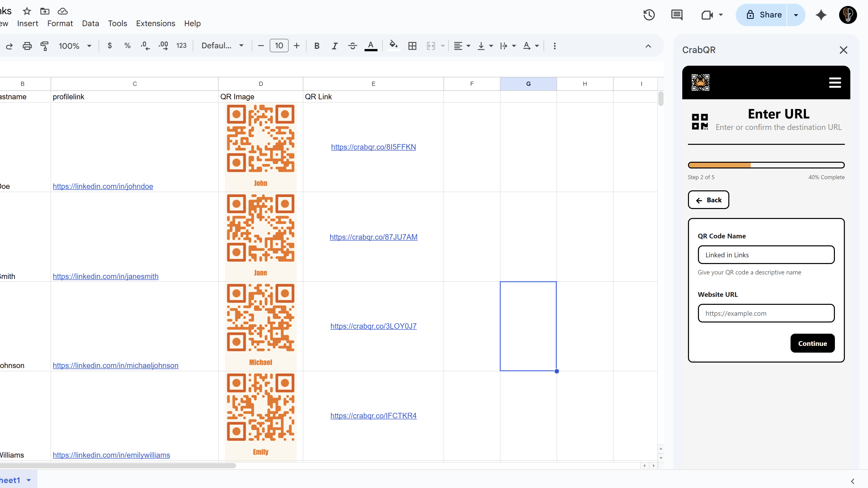Format selection as currency
Image resolution: width=868 pixels, height=488 pixels.
[109, 46]
